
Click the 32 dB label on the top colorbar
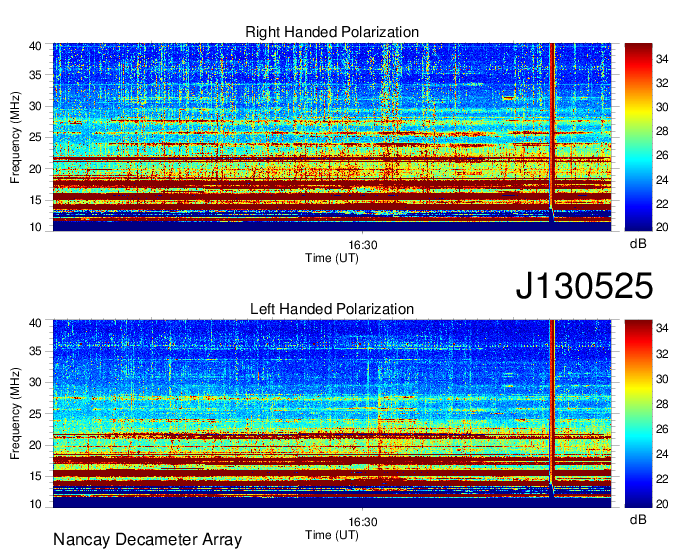point(662,83)
